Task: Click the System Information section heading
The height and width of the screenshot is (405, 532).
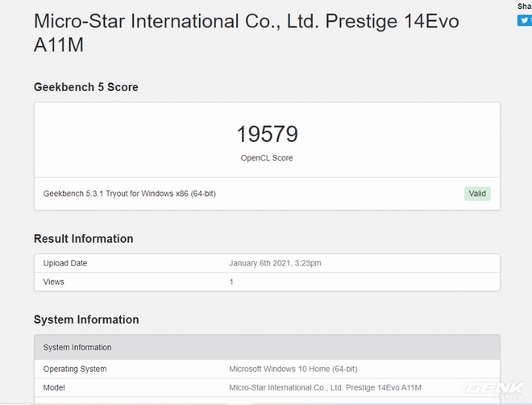Action: coord(86,319)
